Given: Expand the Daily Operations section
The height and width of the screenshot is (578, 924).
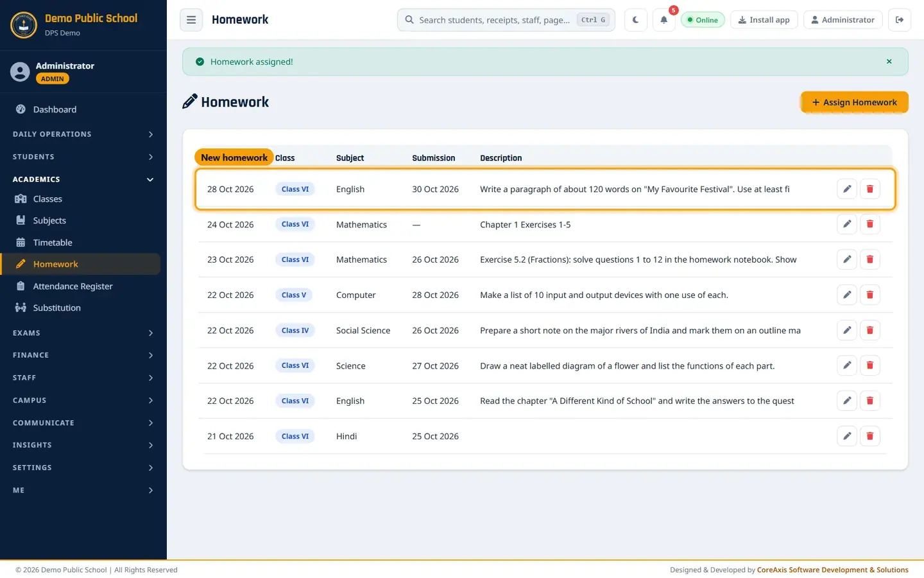Looking at the screenshot, I should pyautogui.click(x=83, y=134).
